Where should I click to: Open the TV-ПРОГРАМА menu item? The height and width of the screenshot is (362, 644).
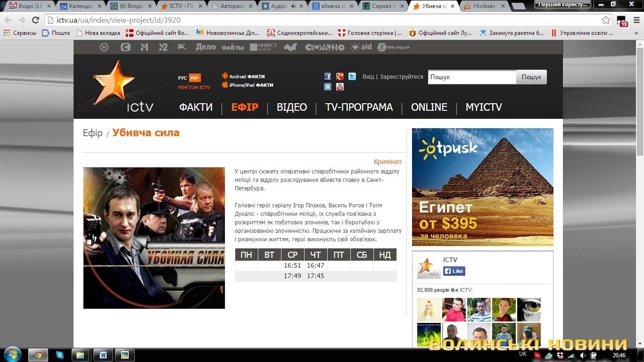pyautogui.click(x=359, y=107)
